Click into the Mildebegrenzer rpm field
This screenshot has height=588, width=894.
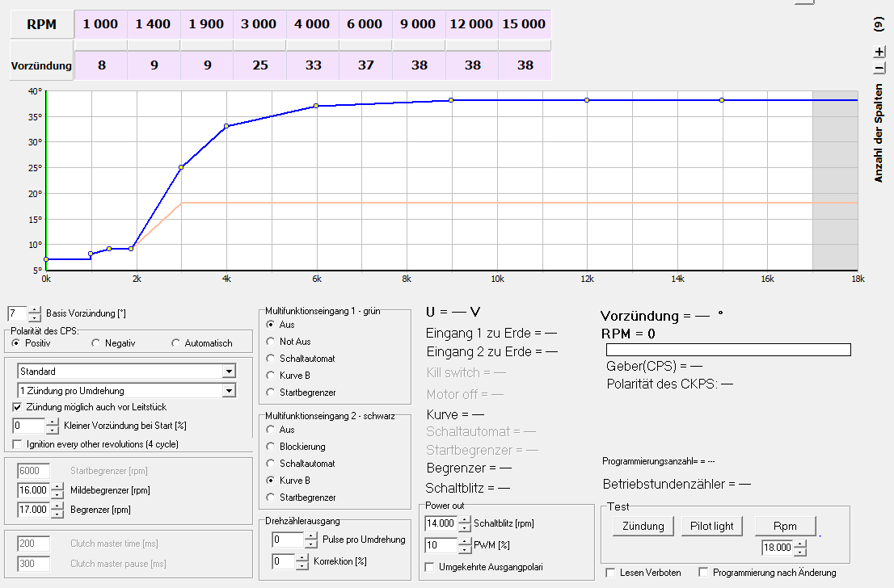pyautogui.click(x=32, y=490)
